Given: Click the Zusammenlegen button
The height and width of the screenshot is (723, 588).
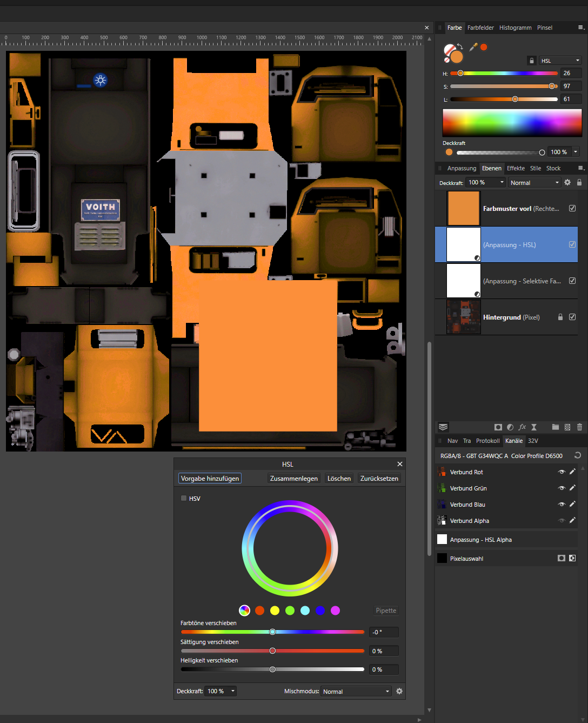Looking at the screenshot, I should click(x=293, y=479).
